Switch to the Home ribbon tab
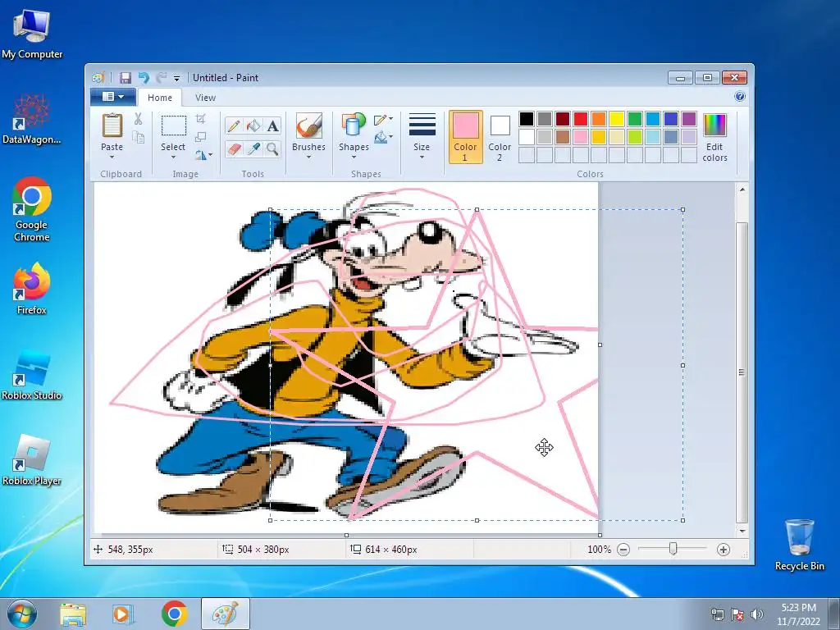 coord(160,98)
